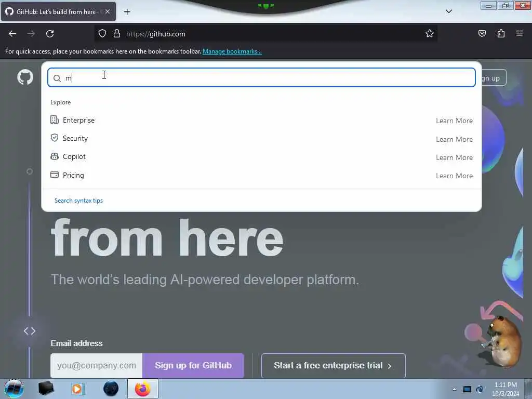Click the Sign up for GitHub button
The width and height of the screenshot is (532, 399).
pos(193,365)
